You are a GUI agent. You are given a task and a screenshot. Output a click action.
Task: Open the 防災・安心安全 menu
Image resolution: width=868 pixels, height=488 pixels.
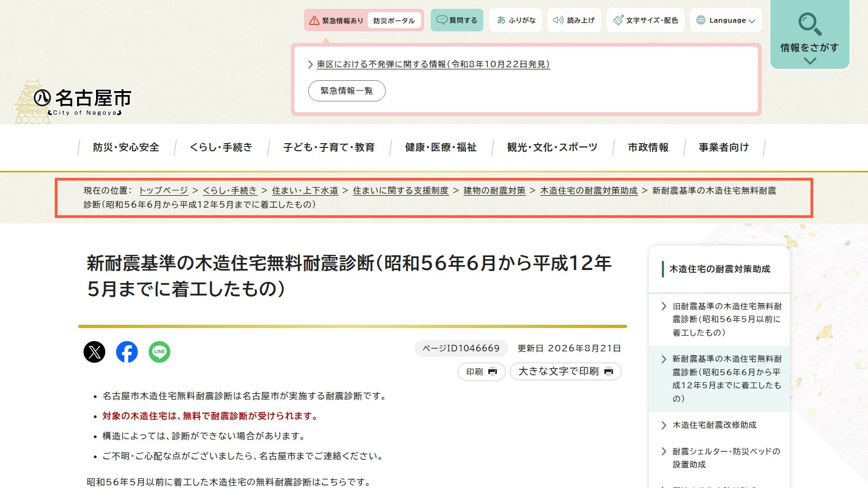(x=126, y=147)
